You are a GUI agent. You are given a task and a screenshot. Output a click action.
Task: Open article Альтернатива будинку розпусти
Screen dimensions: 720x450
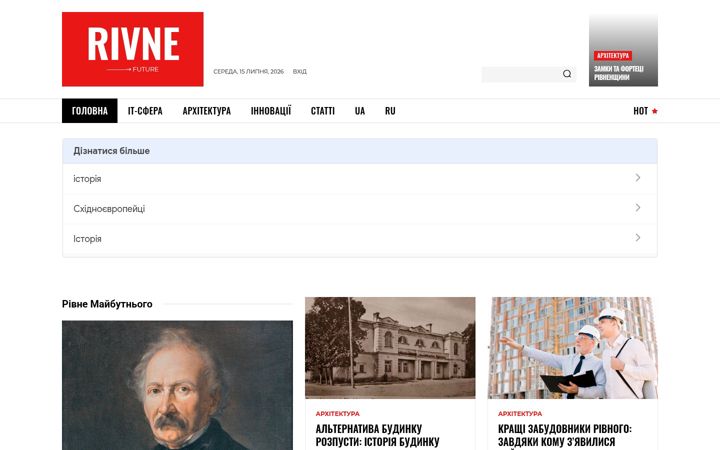[377, 435]
